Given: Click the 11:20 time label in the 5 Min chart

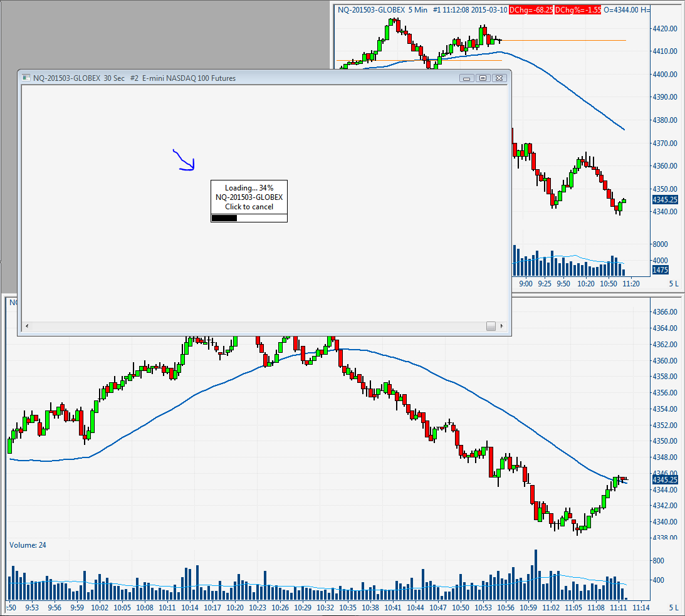Looking at the screenshot, I should pyautogui.click(x=631, y=283).
